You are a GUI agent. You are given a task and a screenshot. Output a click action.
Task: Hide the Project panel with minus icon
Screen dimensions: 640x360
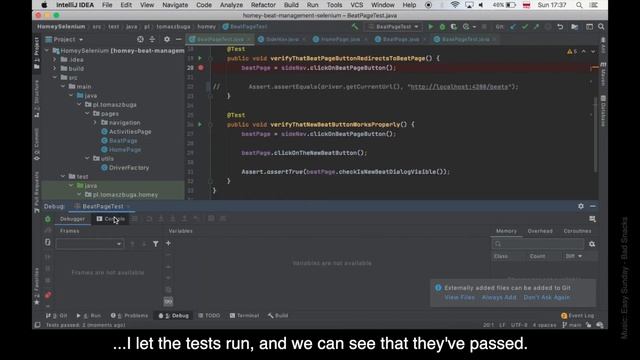[x=178, y=40]
